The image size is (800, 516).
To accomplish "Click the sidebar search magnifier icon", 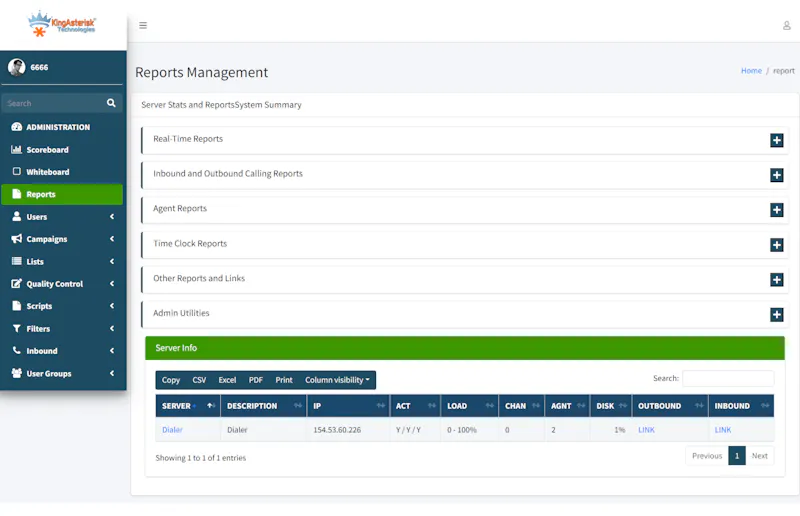I will coord(111,103).
